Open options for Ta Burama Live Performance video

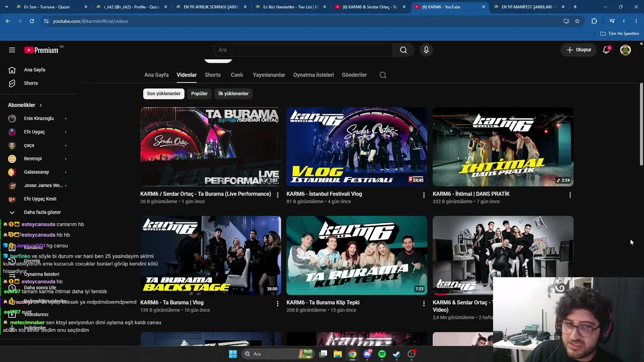pos(278,195)
